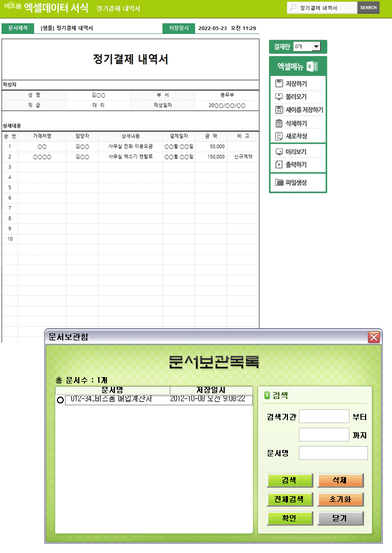392x553 pixels.
Task: Click the New document (새로작성) icon
Action: click(279, 136)
